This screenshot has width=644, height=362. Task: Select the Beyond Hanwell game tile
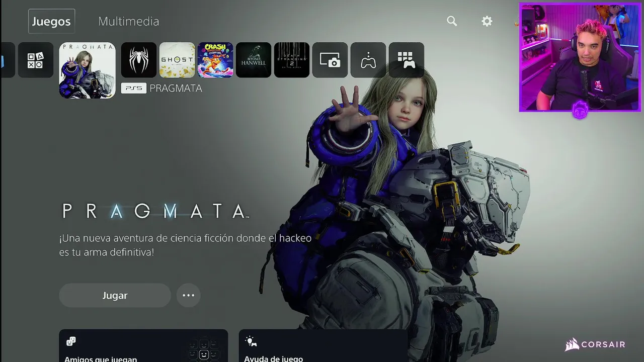254,60
